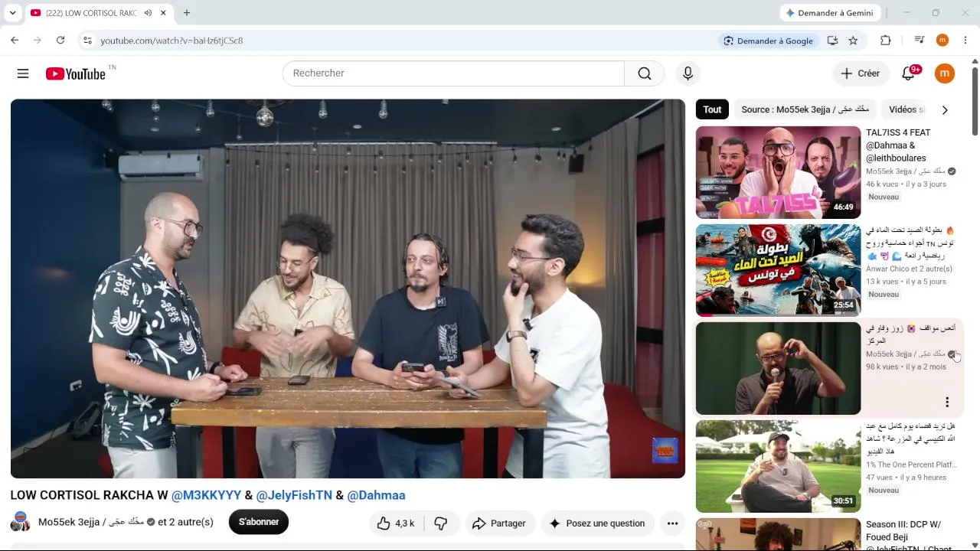Close the LOW CORTISOL browser tab
Viewport: 980px width, 551px height.
coord(163,13)
